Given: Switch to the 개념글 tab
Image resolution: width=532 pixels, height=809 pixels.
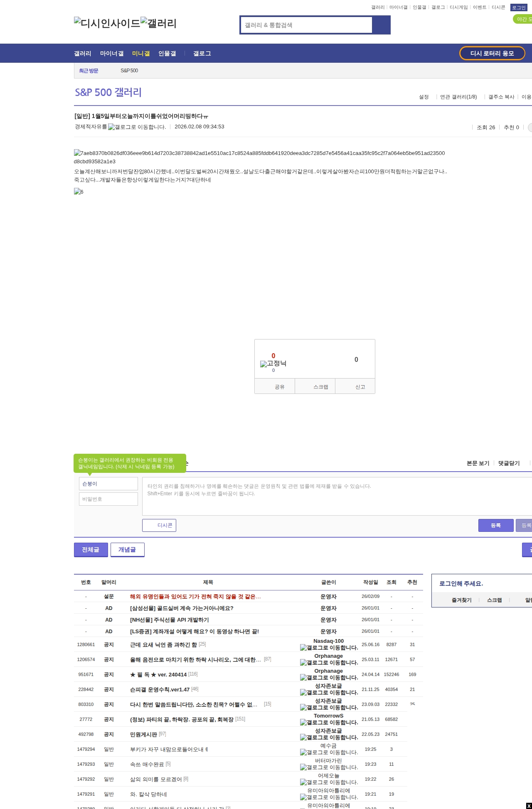Looking at the screenshot, I should tap(127, 549).
